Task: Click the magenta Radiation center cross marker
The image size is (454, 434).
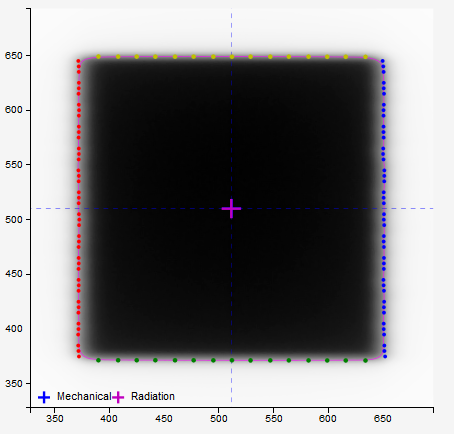Action: pyautogui.click(x=231, y=209)
